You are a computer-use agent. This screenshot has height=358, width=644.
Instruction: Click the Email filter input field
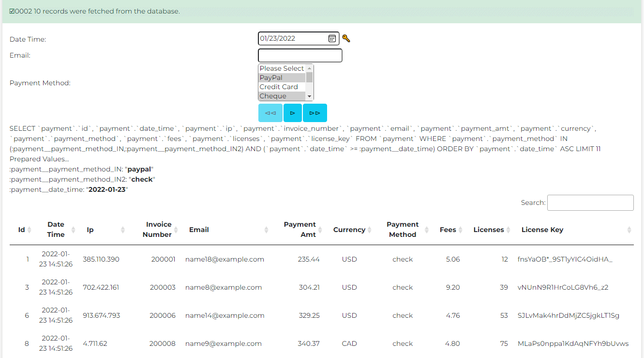pos(300,56)
